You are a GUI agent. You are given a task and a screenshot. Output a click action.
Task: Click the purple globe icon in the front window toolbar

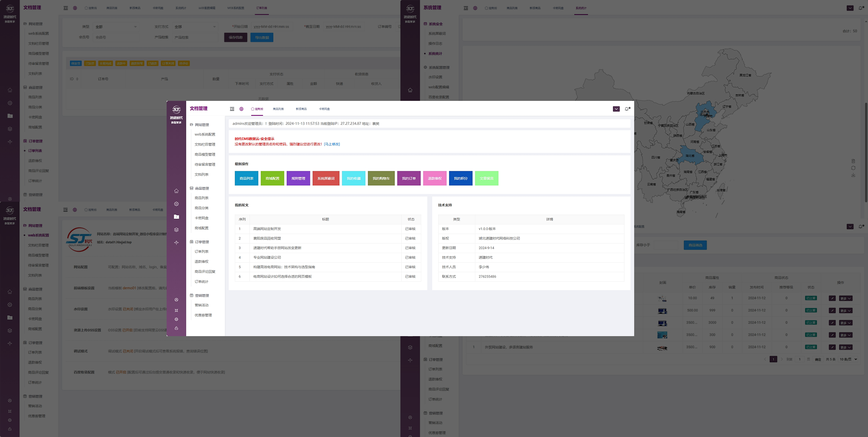click(242, 109)
